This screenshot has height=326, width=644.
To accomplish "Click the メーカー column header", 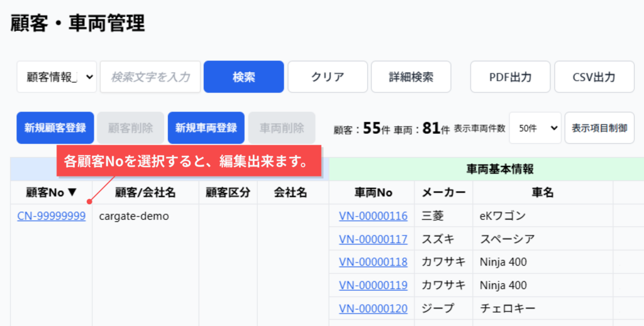I will (443, 193).
